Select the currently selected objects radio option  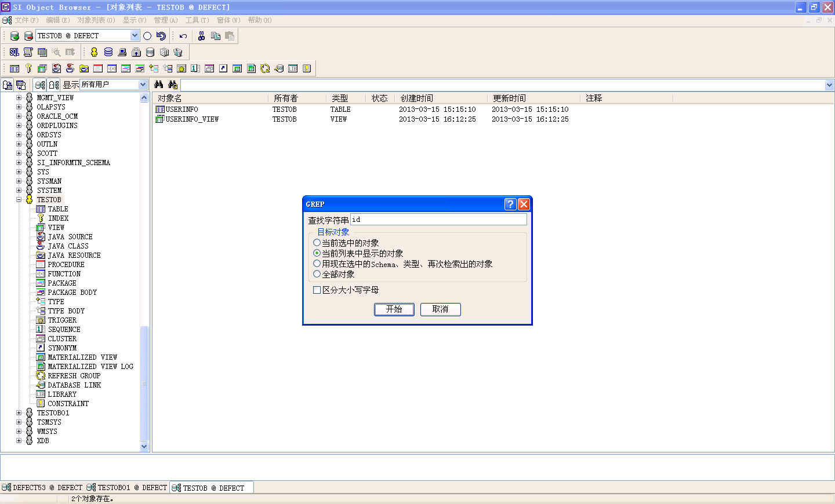pyautogui.click(x=317, y=243)
